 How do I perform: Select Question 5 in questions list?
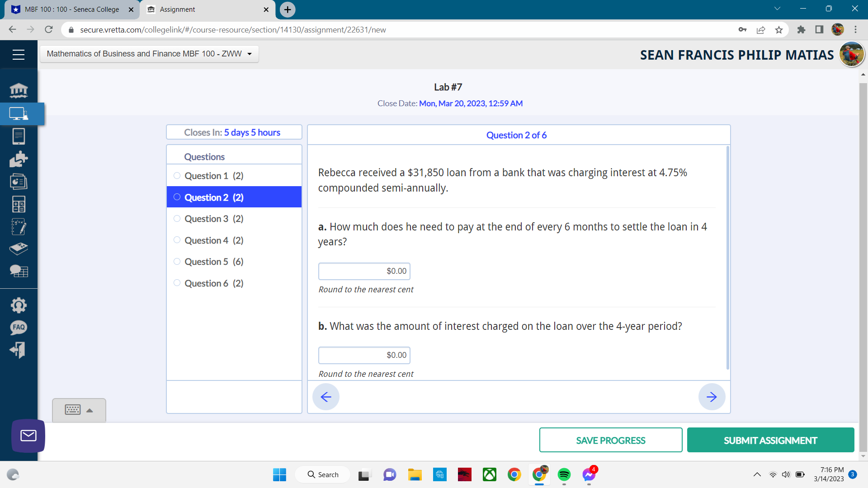pos(214,262)
